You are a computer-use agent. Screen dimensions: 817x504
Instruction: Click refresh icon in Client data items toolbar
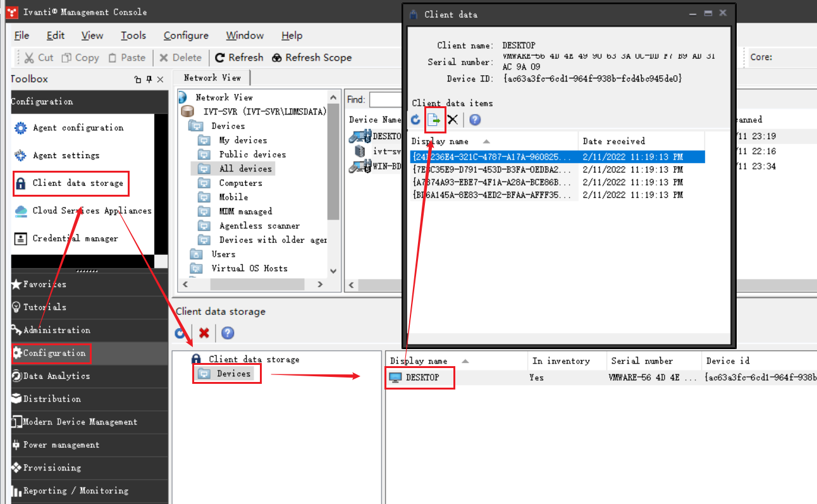click(x=415, y=120)
